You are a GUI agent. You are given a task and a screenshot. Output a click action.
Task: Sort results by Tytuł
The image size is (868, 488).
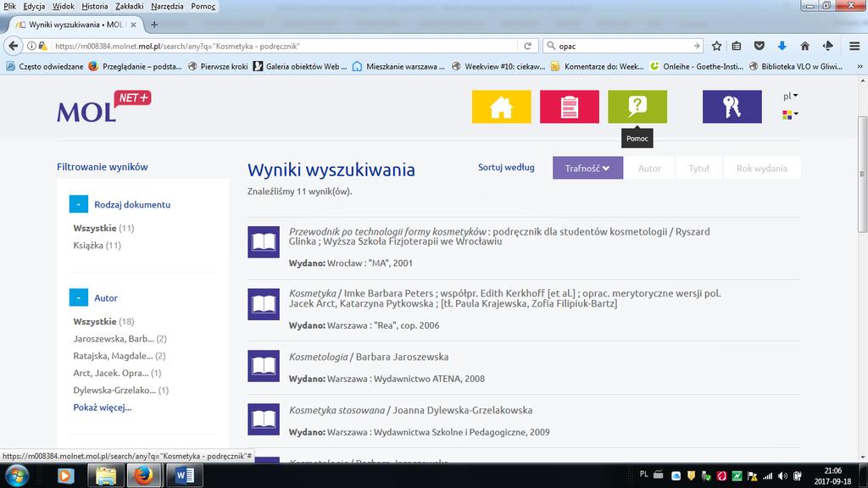tap(698, 169)
